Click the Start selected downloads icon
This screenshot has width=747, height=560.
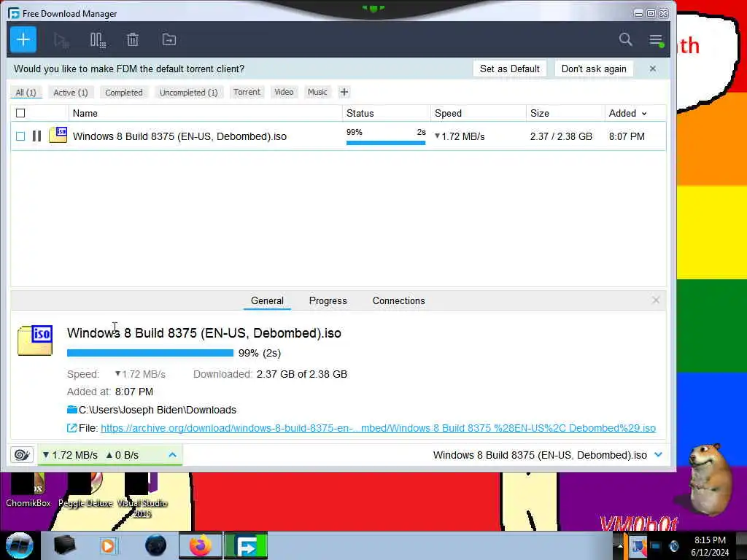click(x=61, y=40)
